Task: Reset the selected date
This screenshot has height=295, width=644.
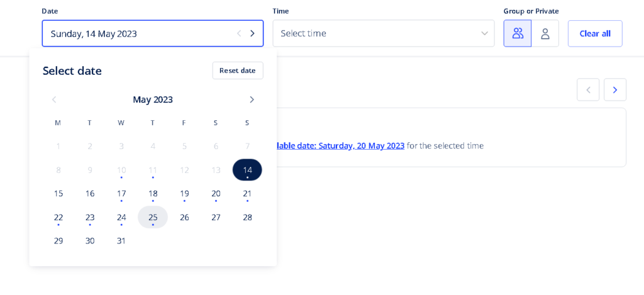Action: pos(238,70)
